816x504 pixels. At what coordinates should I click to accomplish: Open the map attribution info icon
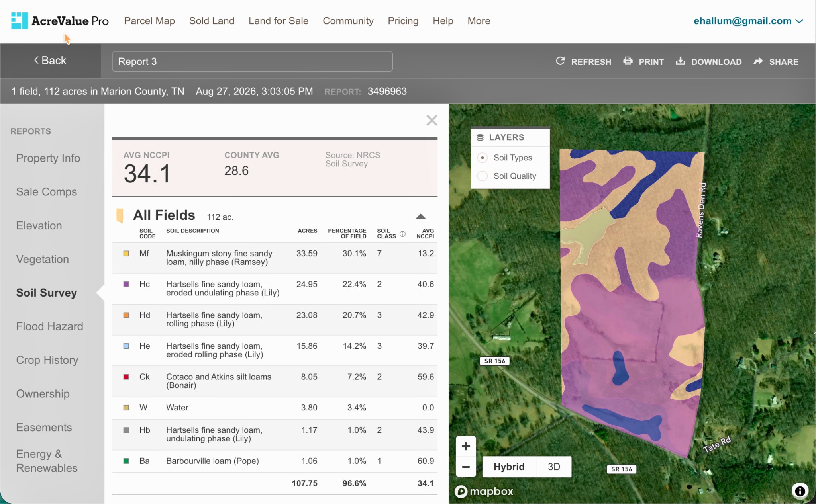tap(800, 491)
